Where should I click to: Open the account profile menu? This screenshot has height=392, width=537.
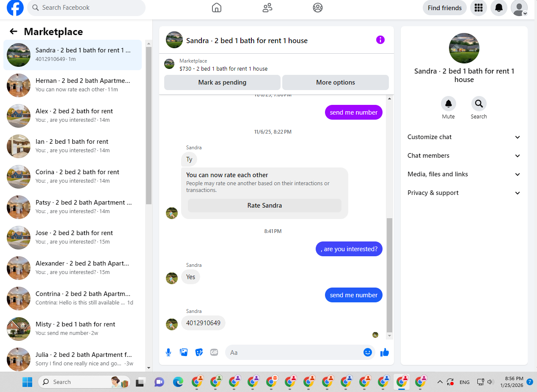pos(519,8)
